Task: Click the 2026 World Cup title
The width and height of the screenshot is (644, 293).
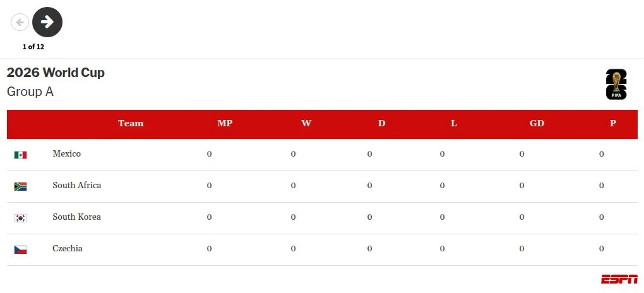Action: (56, 73)
